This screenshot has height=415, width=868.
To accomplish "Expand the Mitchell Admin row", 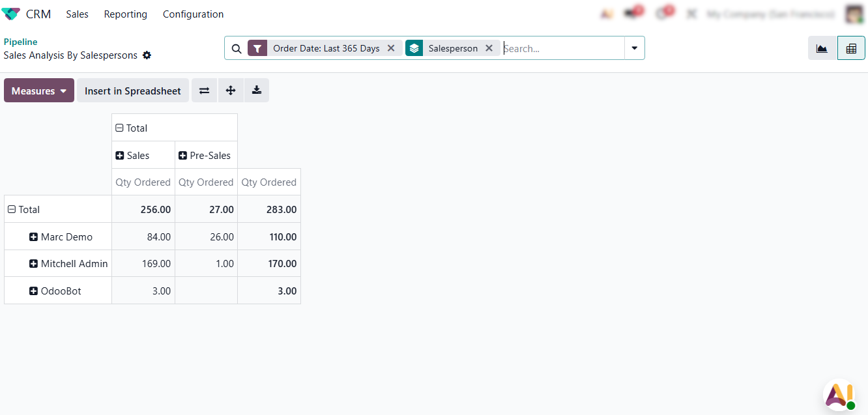I will pyautogui.click(x=34, y=264).
